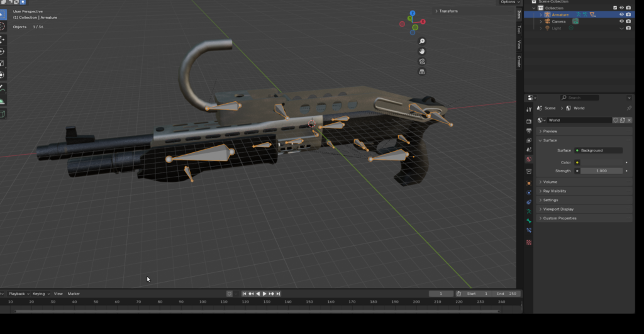Select the Annotate tool
The height and width of the screenshot is (334, 644).
[x=2, y=88]
